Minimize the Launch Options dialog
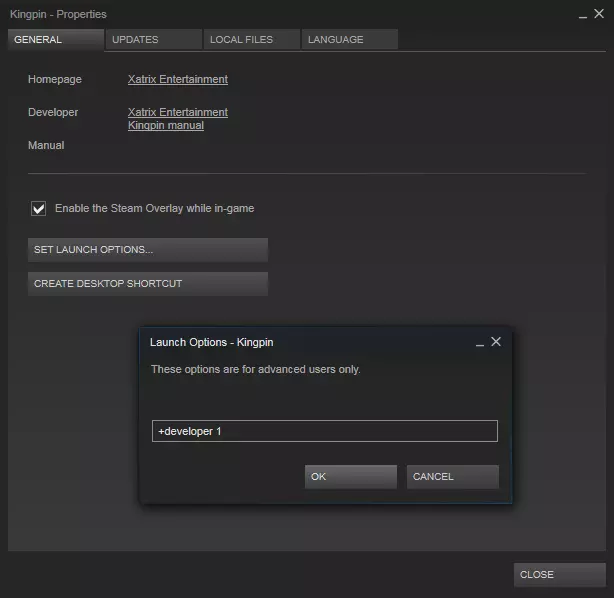The height and width of the screenshot is (598, 614). [x=480, y=343]
